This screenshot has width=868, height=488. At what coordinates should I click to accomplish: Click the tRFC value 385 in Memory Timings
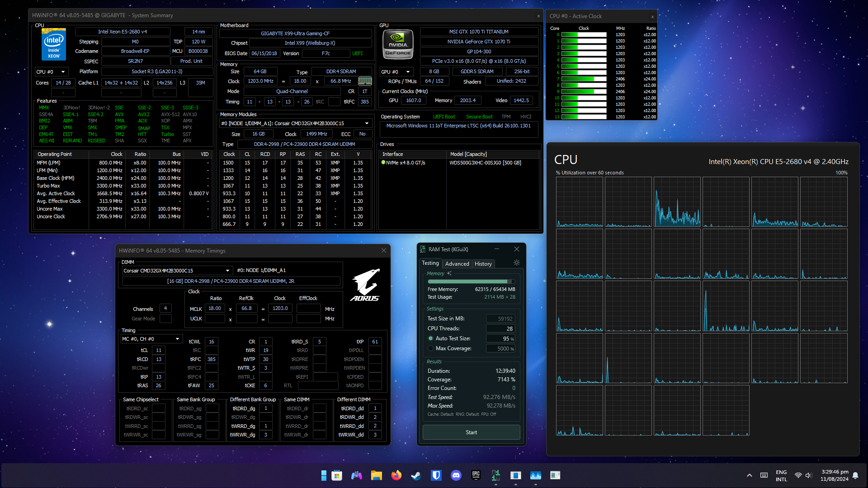point(212,359)
